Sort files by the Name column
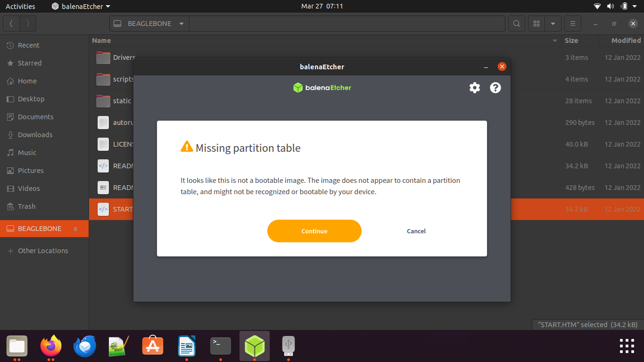Viewport: 644px width, 362px height. tap(102, 41)
